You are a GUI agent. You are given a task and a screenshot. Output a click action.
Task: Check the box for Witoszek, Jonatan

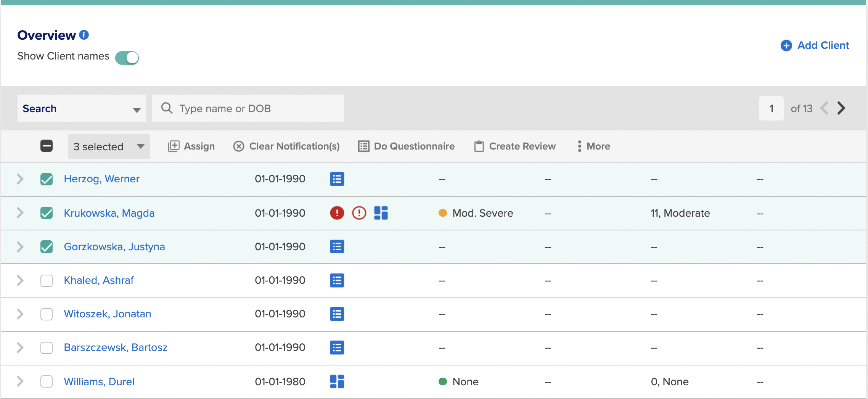(x=47, y=314)
